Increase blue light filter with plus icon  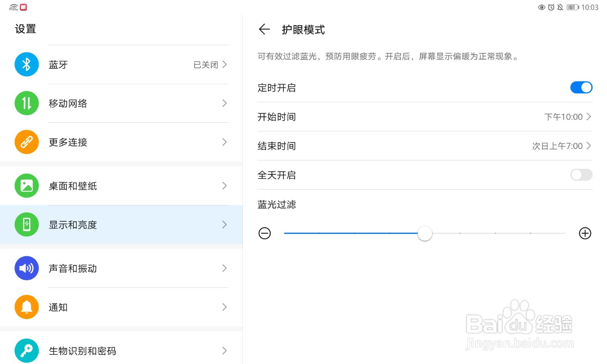[x=585, y=233]
